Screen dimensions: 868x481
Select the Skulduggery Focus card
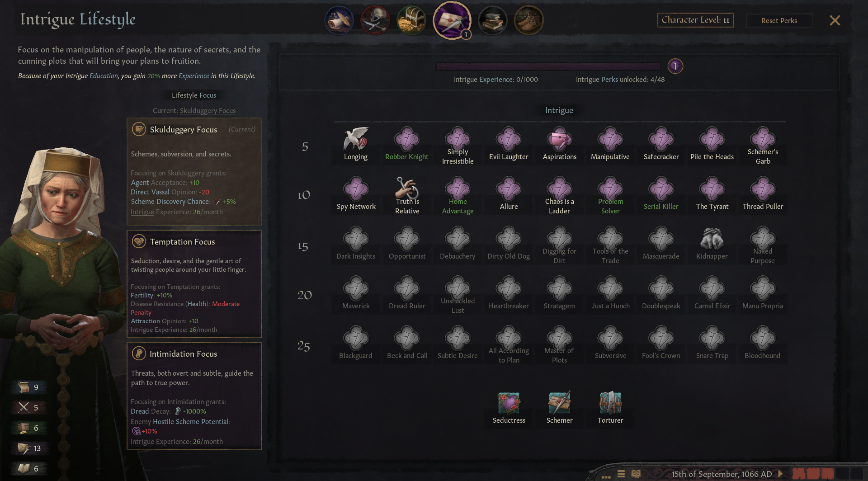(194, 172)
